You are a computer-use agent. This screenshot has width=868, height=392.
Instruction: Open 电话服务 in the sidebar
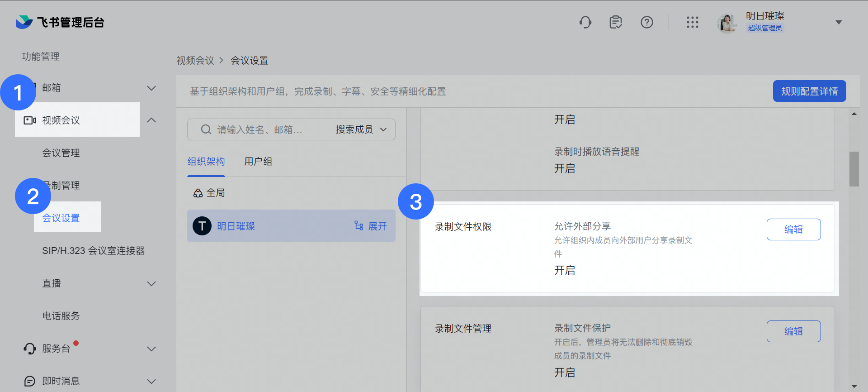pos(61,316)
